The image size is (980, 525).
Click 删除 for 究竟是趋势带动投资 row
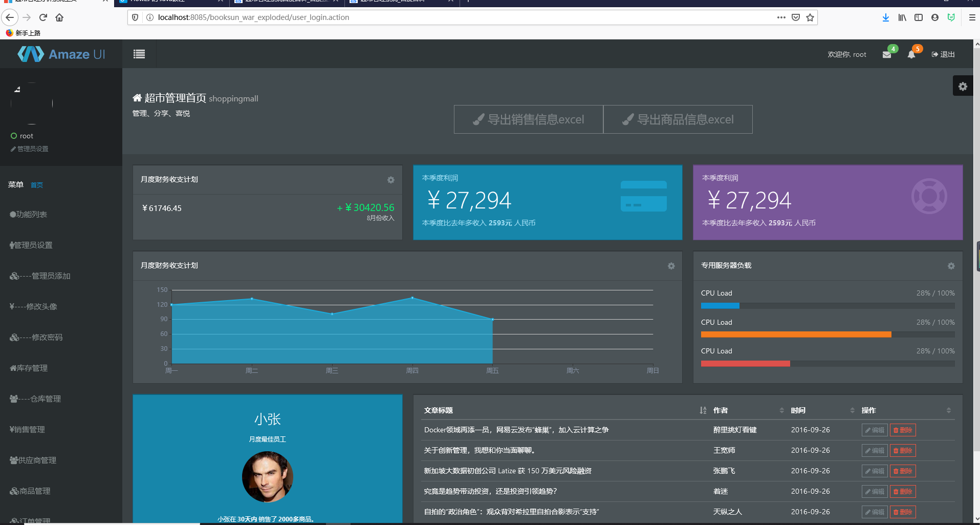pyautogui.click(x=903, y=492)
